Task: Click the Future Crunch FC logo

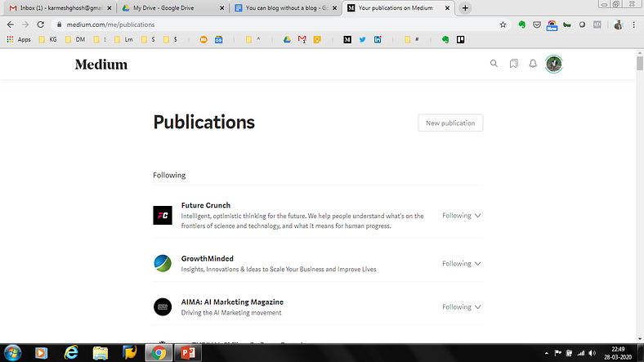Action: (x=163, y=216)
